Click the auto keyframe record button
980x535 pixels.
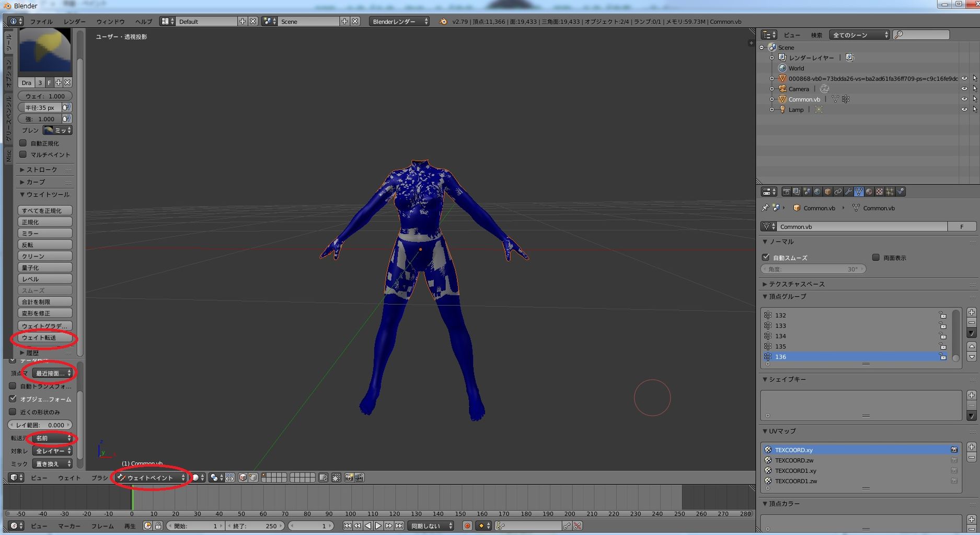pos(467,526)
